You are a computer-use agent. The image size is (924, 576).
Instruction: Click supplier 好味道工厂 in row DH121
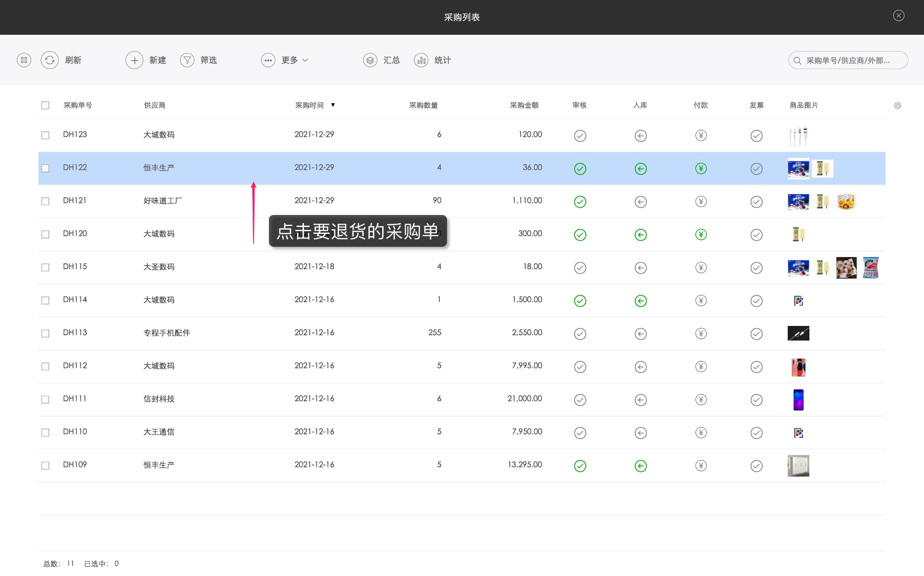[x=163, y=201]
